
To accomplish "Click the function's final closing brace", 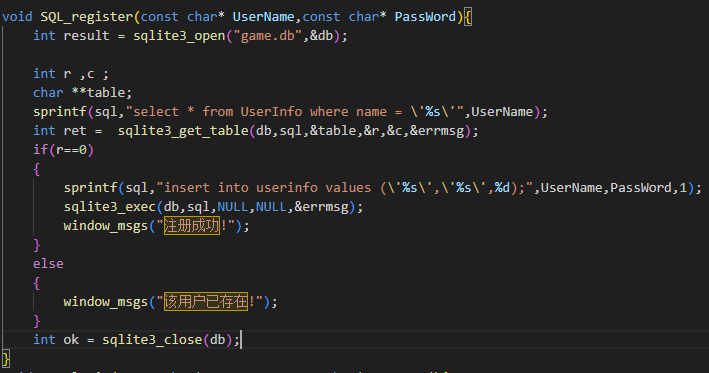I will 6,359.
